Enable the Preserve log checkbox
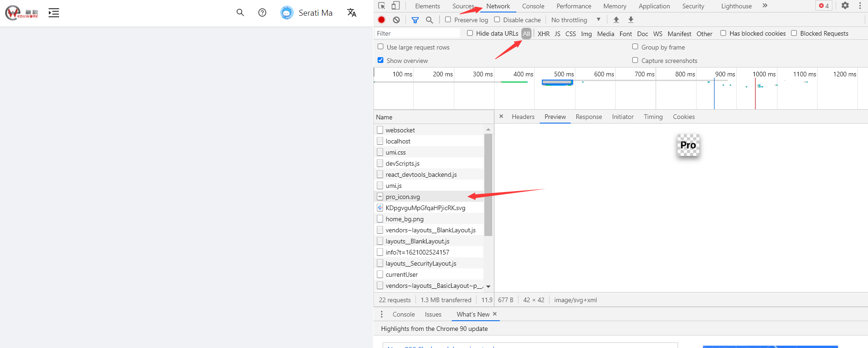 pos(448,19)
